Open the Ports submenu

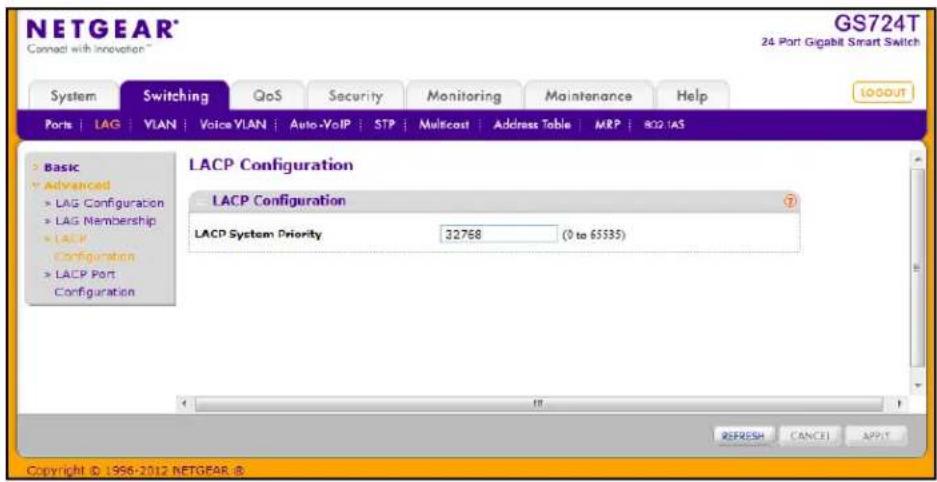[x=59, y=125]
